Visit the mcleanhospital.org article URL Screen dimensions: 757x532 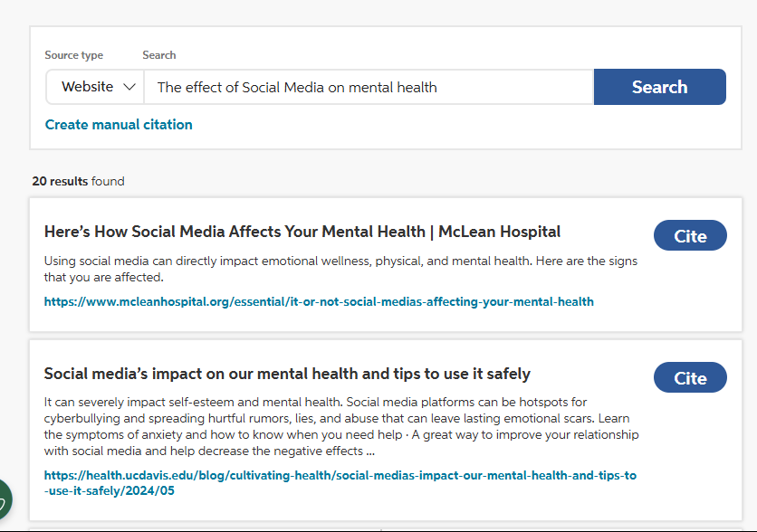pyautogui.click(x=320, y=301)
